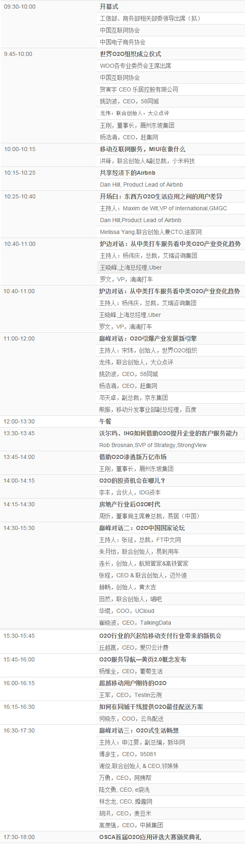245x868 pixels.
Task: Click the 何晓东 云鸟配送 speaker row
Action: (131, 719)
